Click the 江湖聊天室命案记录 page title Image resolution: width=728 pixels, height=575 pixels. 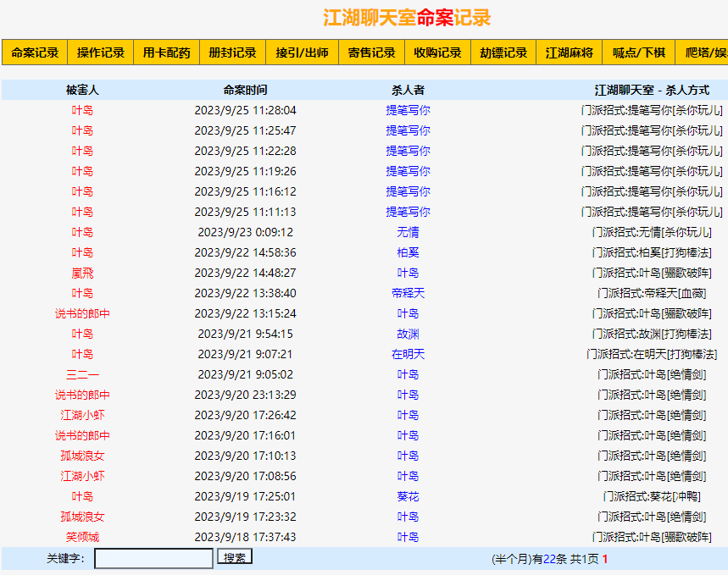[x=407, y=18]
